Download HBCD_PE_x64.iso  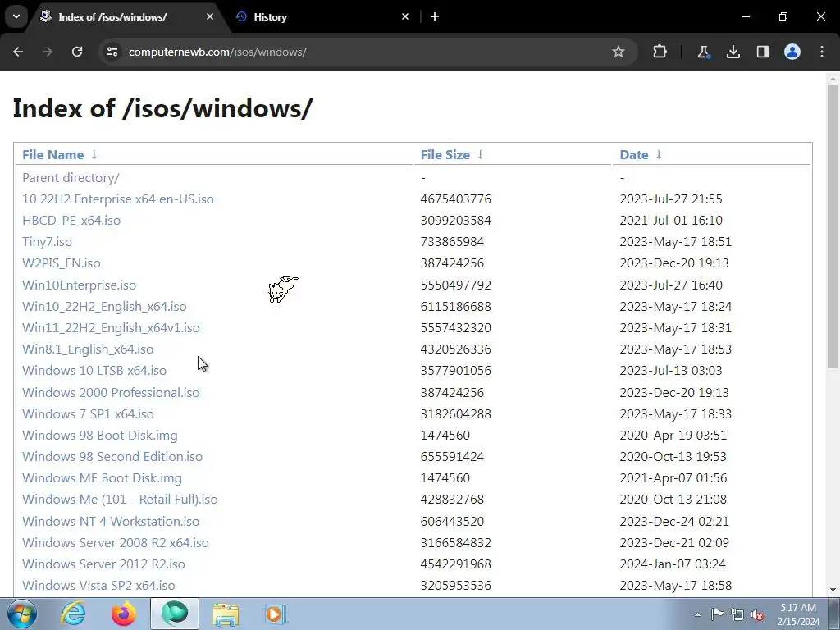pyautogui.click(x=71, y=221)
